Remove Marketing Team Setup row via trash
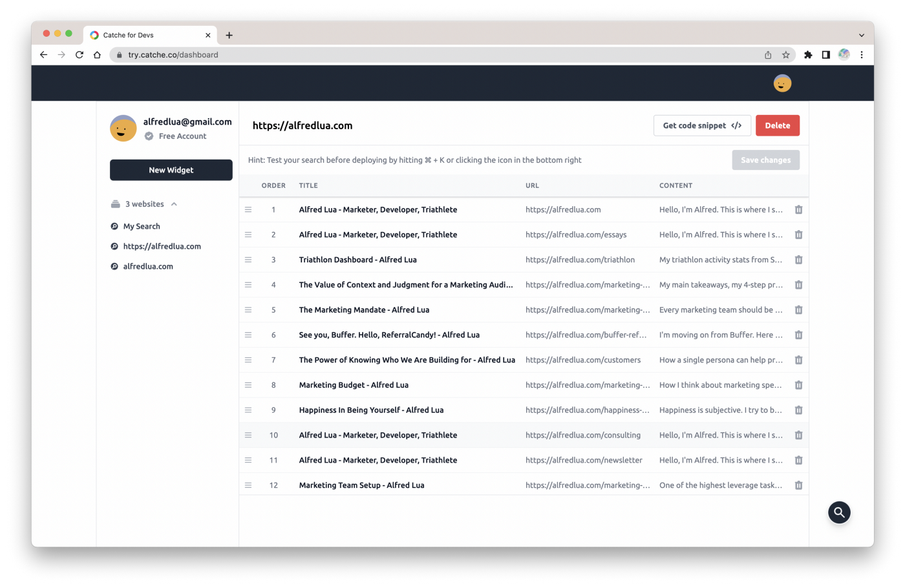This screenshot has width=905, height=588. point(798,485)
